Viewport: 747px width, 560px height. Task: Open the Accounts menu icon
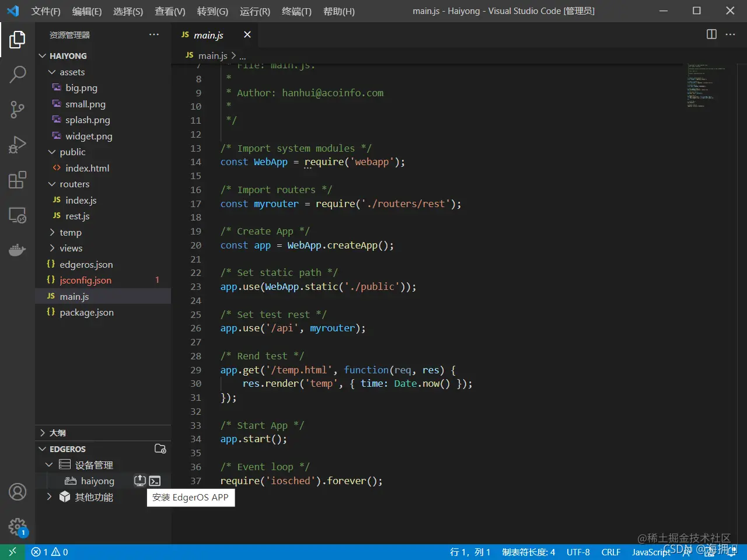pos(18,492)
